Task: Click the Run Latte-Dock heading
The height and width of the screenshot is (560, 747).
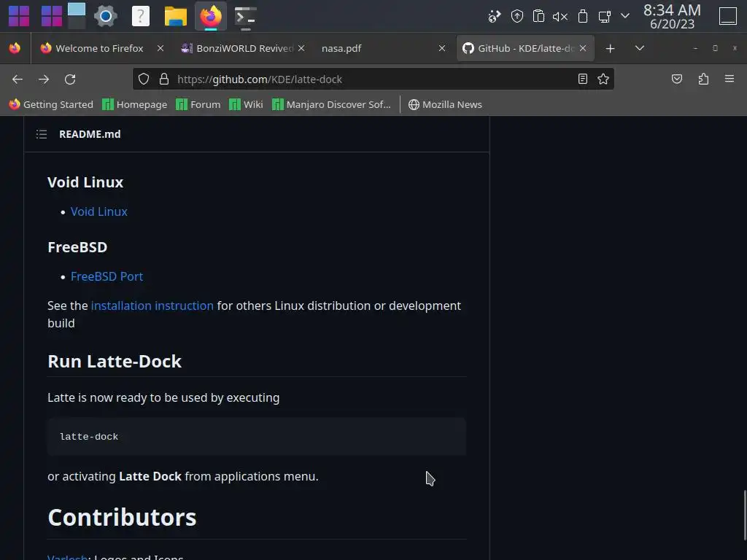Action: coord(115,362)
